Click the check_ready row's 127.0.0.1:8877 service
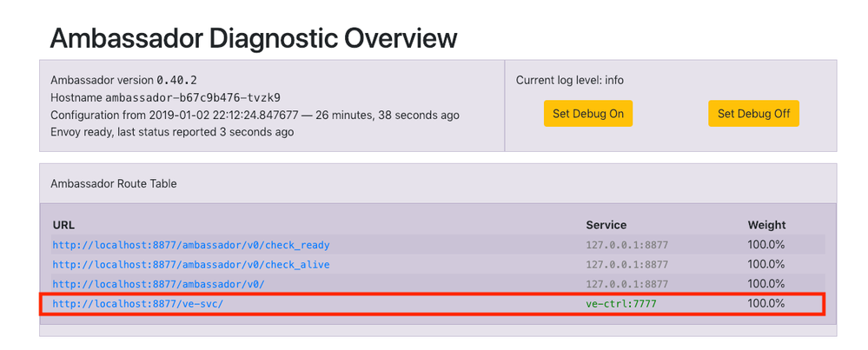 (x=626, y=245)
